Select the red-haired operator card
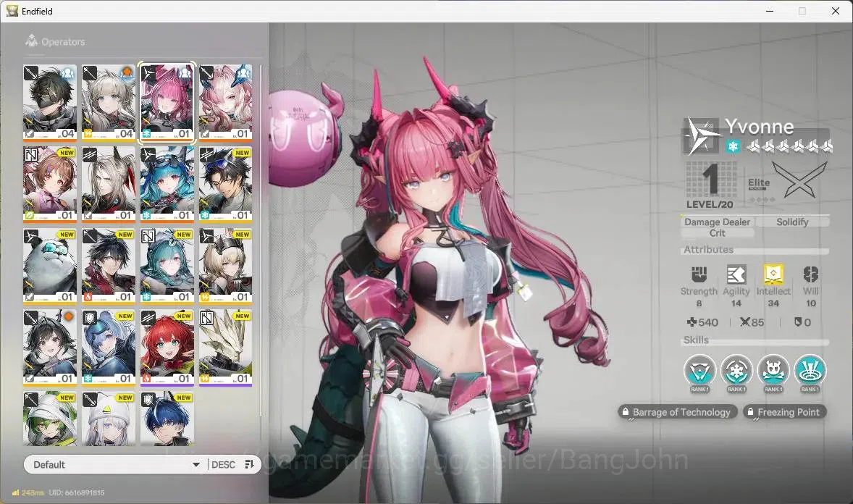The image size is (853, 504). (x=167, y=348)
